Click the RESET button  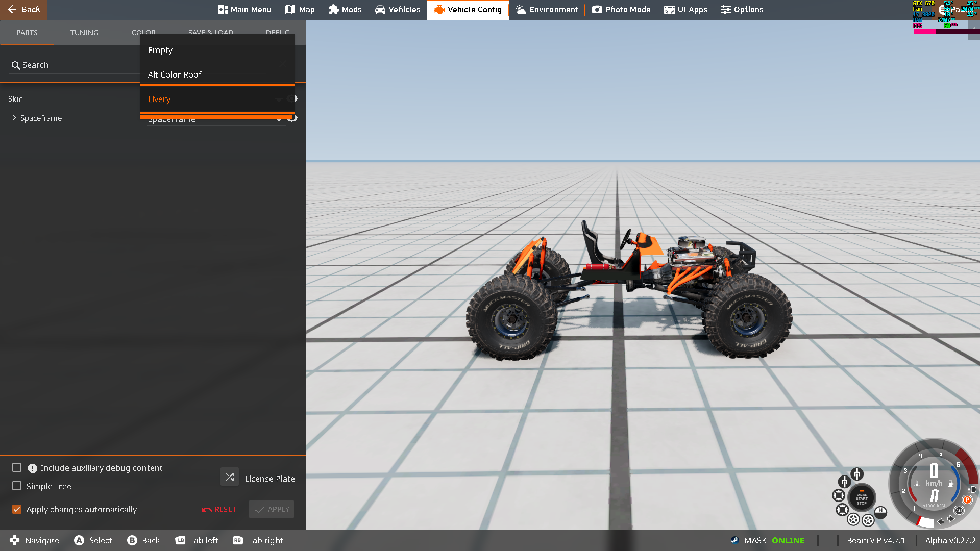[219, 509]
